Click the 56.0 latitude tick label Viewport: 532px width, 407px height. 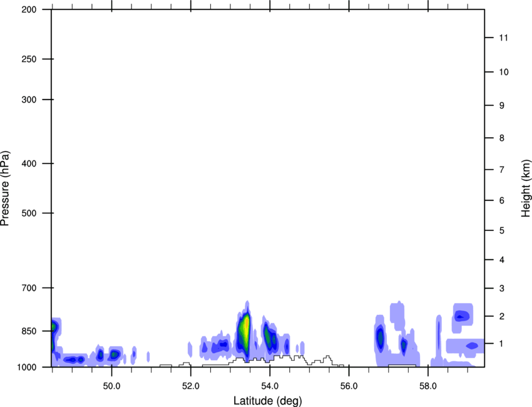[x=349, y=386]
